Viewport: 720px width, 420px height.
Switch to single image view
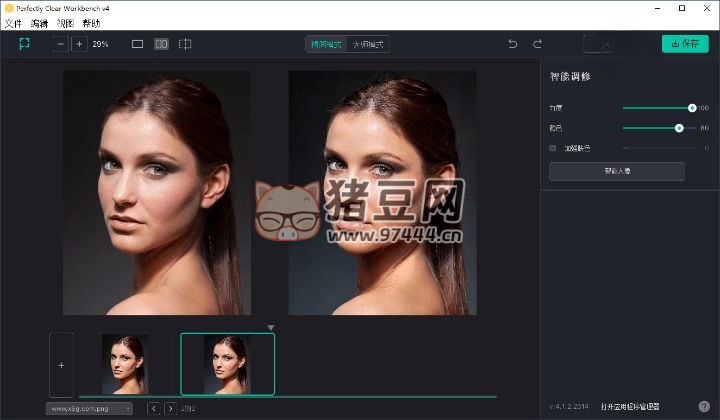(138, 44)
